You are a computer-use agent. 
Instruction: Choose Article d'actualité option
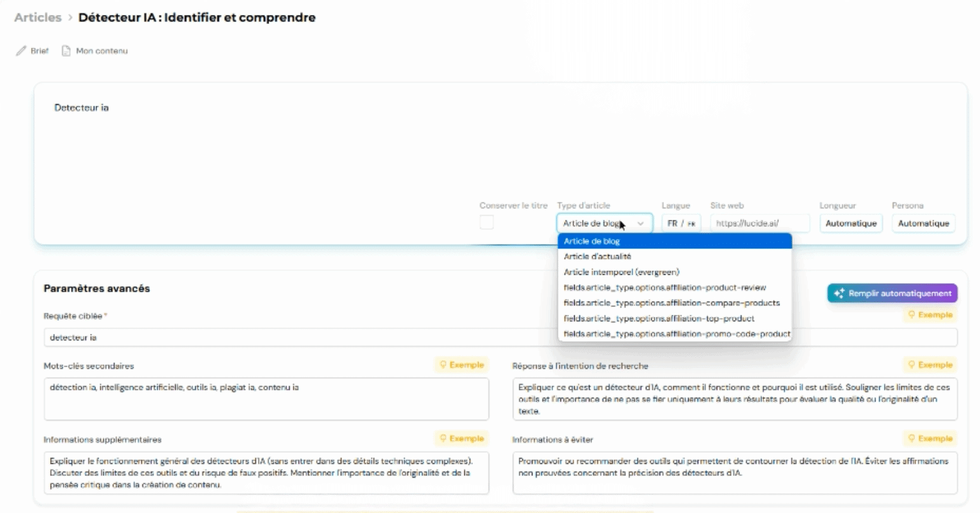[x=674, y=256]
